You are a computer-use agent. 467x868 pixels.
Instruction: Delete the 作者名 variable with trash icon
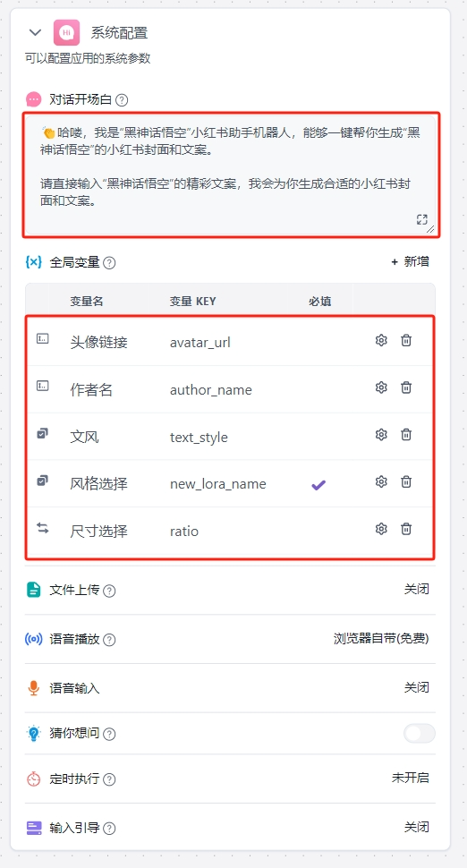[x=406, y=387]
